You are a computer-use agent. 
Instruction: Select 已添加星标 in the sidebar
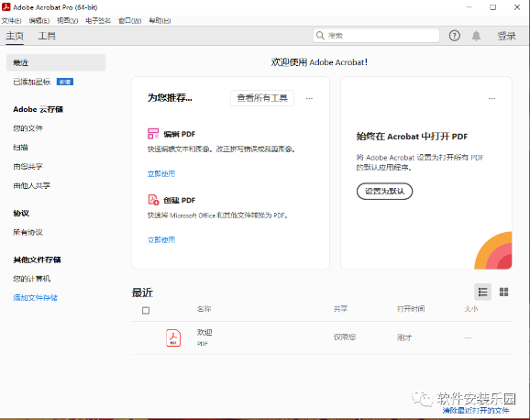coord(32,82)
